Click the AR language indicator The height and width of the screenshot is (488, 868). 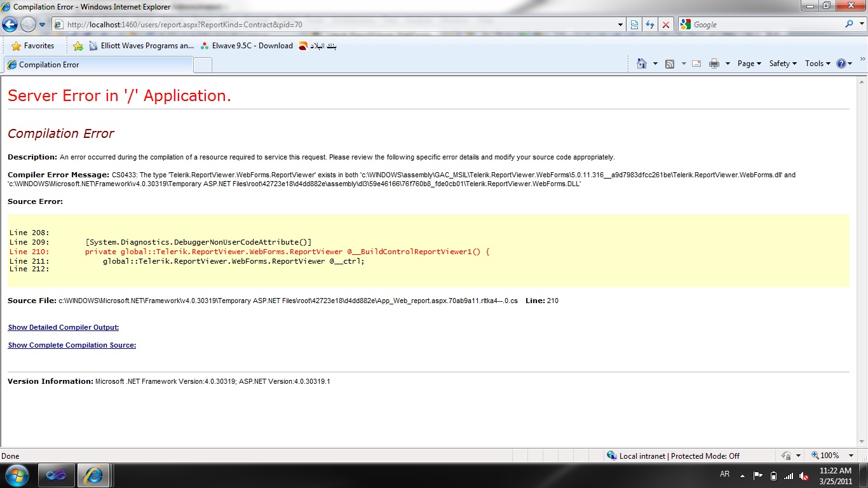click(x=725, y=475)
